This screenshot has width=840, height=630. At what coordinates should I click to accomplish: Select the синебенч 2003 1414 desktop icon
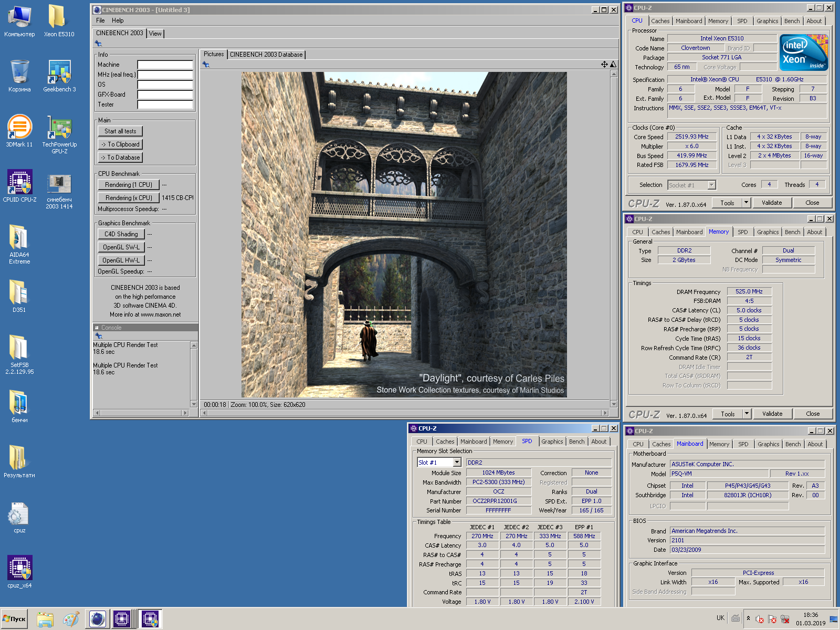tap(59, 190)
